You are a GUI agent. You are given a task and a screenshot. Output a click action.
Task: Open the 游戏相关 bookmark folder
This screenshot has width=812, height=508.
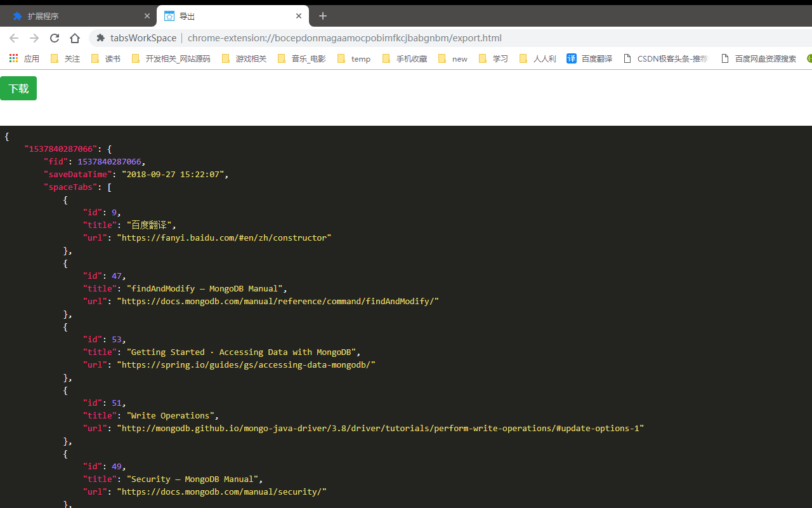(x=244, y=58)
